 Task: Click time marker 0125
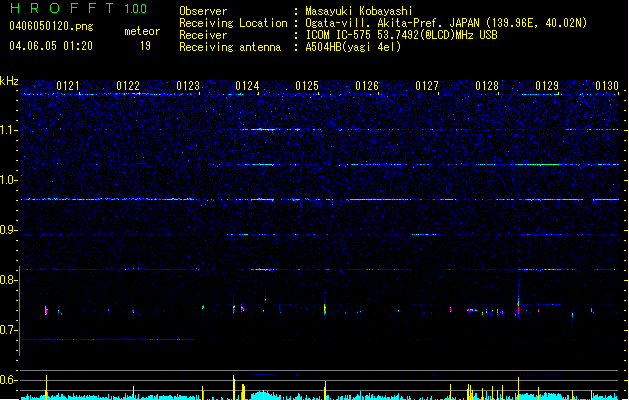click(307, 86)
